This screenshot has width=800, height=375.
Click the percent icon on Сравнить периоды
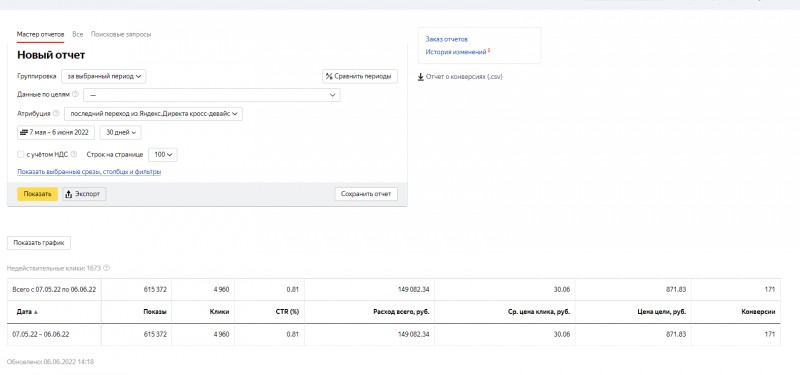[x=329, y=77]
